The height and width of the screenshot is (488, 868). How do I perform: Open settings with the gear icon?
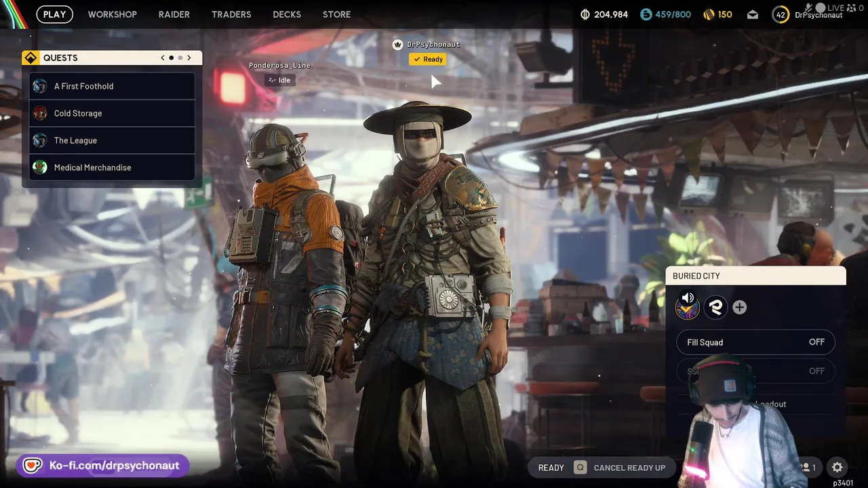837,467
